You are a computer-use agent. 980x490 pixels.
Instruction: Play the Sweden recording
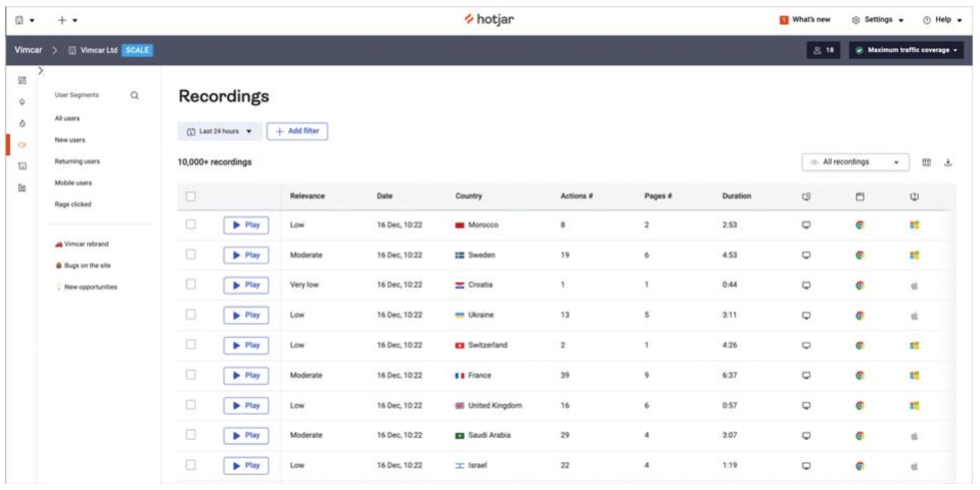pos(246,256)
